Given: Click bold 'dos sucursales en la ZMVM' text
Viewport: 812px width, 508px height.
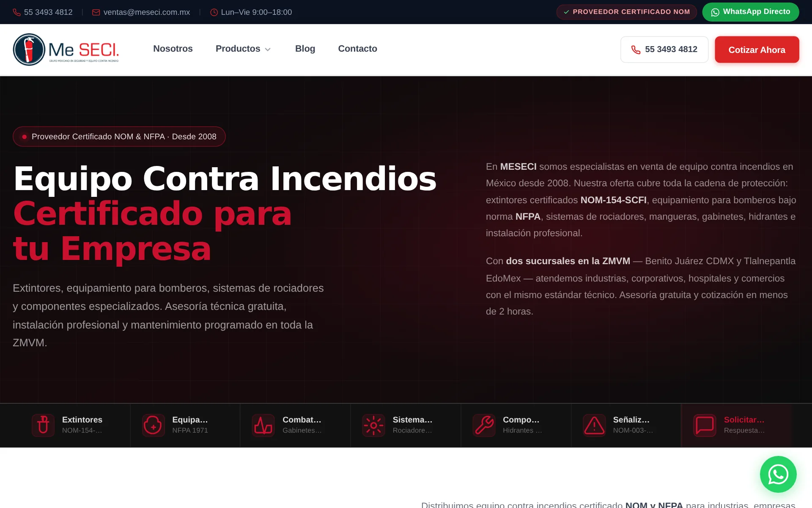Looking at the screenshot, I should (568, 261).
